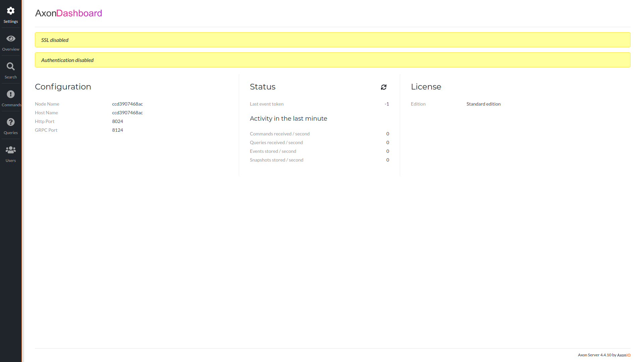Screen dimensions: 644x362
Task: Click the AxonDashboard logo title
Action: [68, 13]
